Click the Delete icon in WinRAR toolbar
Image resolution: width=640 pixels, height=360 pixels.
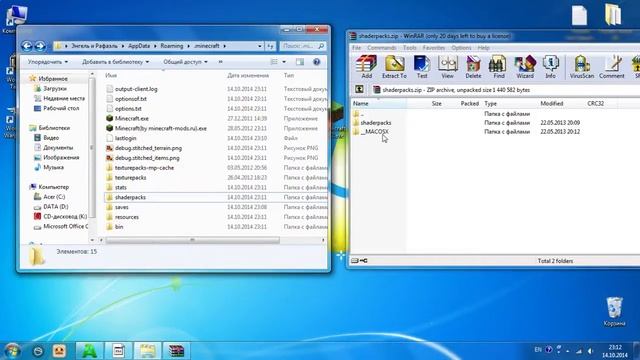pyautogui.click(x=473, y=67)
